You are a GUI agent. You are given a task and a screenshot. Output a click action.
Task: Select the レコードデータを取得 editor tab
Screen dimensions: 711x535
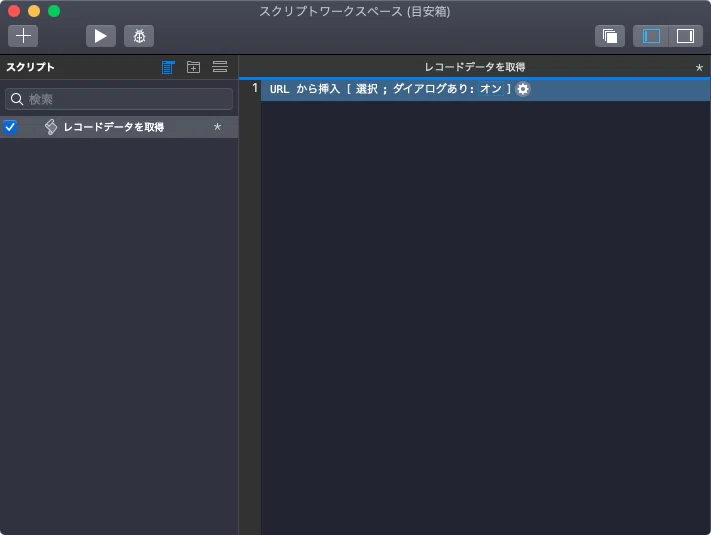click(474, 67)
